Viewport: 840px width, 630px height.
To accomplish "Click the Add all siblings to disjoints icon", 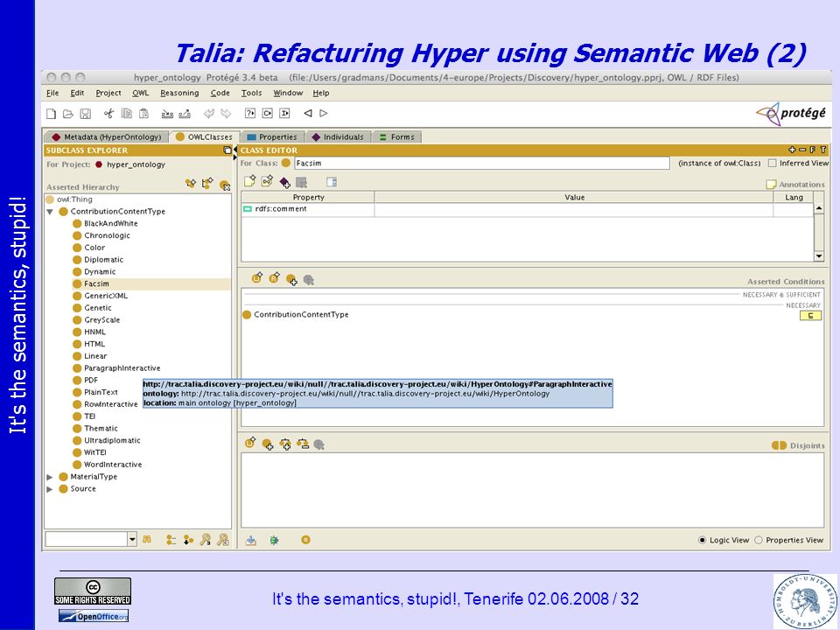I will [285, 444].
